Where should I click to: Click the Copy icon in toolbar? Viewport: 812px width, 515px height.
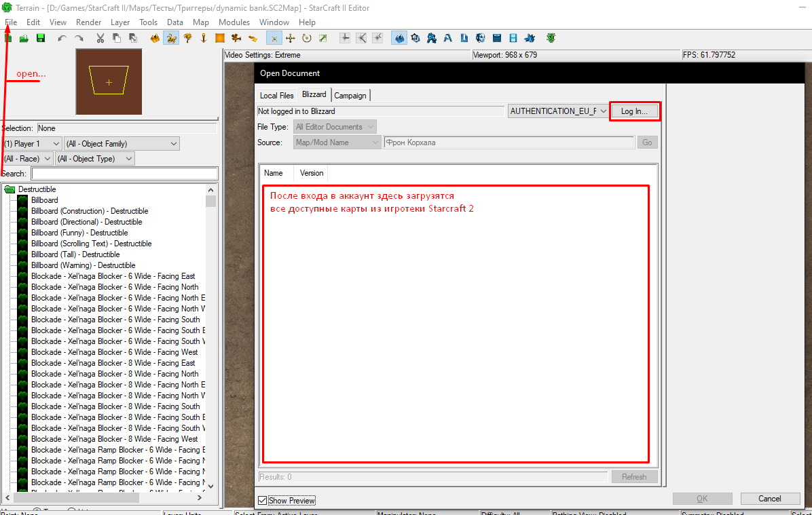coord(117,38)
